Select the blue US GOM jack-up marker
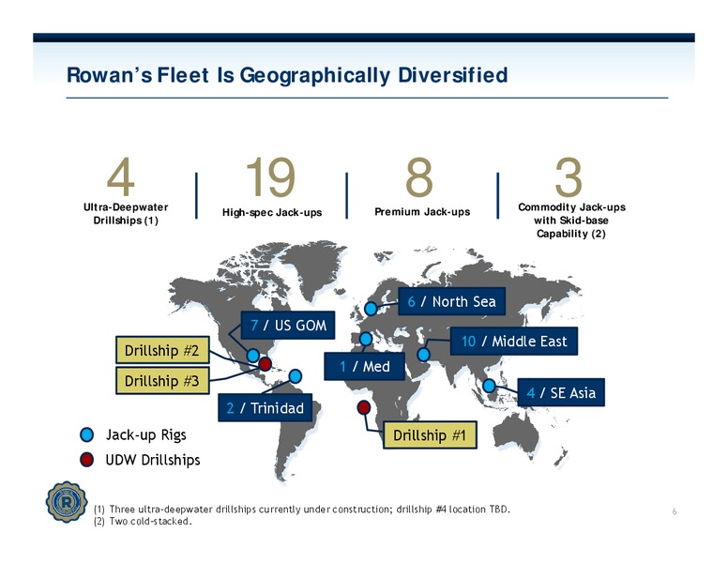 point(253,356)
